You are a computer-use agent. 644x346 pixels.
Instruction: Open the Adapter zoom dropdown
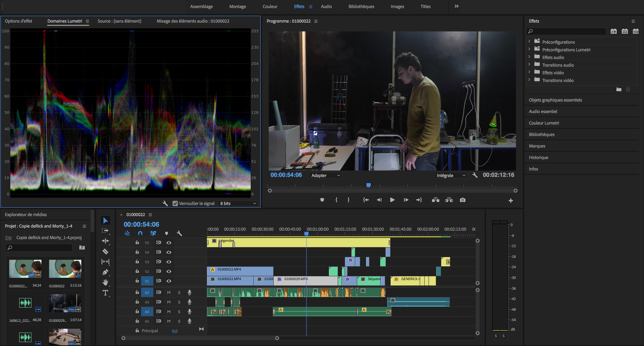(x=325, y=175)
